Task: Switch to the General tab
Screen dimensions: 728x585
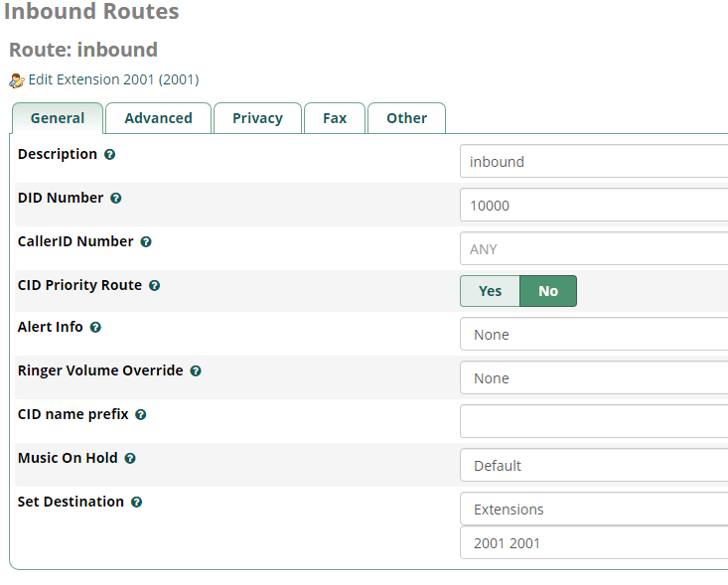Action: [x=58, y=118]
